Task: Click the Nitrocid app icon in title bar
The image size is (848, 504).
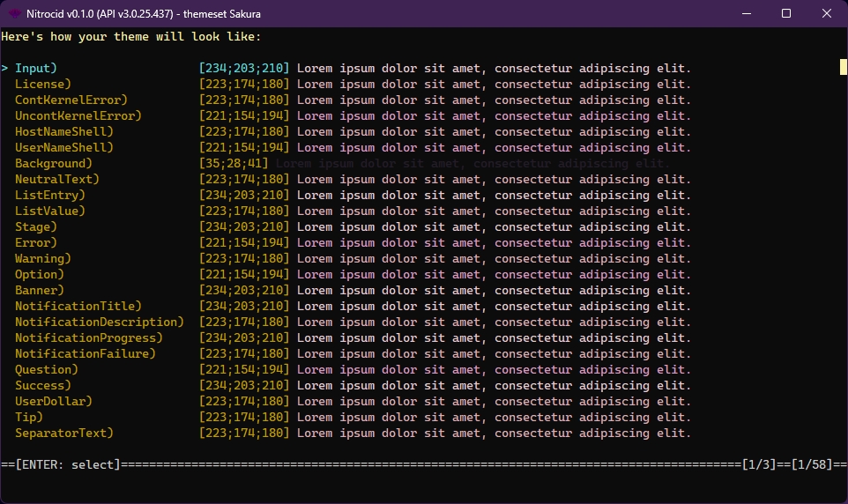Action: click(x=15, y=13)
